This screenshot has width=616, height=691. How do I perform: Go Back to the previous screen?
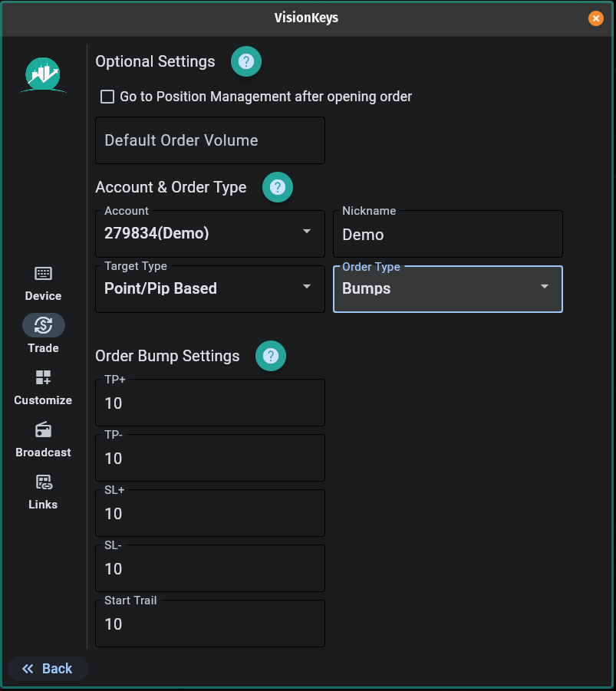48,669
